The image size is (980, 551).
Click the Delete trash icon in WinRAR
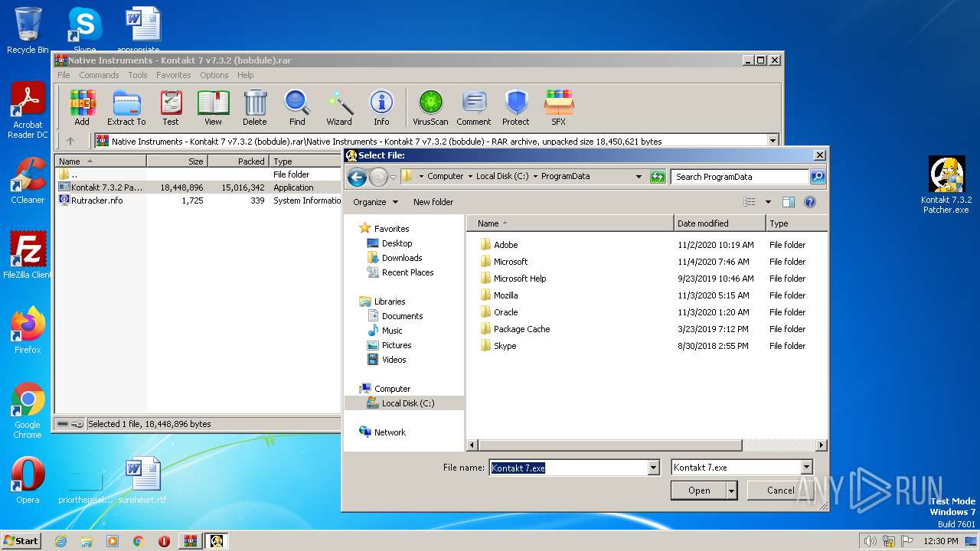[x=255, y=107]
